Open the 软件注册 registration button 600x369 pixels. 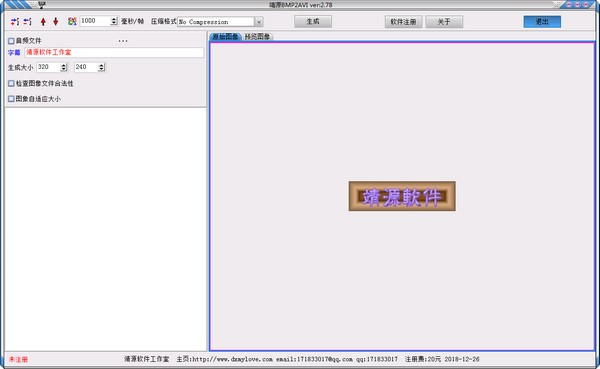click(x=403, y=22)
